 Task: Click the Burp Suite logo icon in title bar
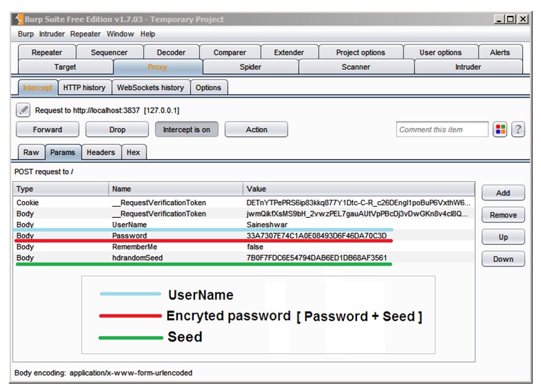(x=19, y=19)
